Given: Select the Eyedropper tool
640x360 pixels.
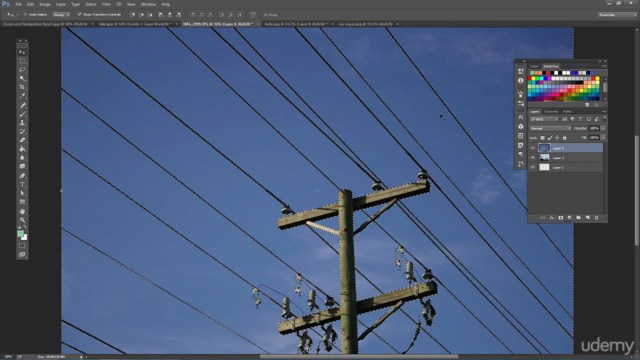Looking at the screenshot, I should (22, 96).
